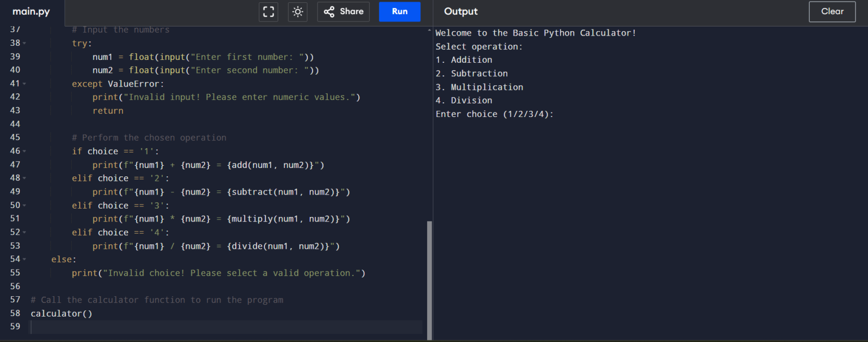
Task: Click the fullscreen toggle icon
Action: [x=268, y=12]
